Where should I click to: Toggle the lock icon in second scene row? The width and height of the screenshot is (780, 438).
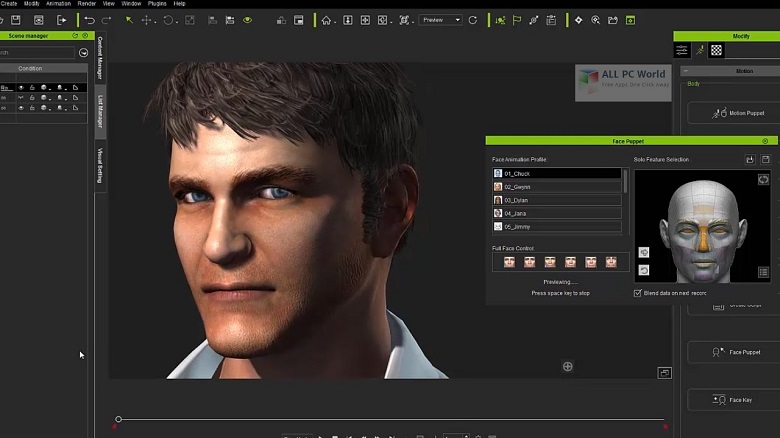click(x=32, y=98)
